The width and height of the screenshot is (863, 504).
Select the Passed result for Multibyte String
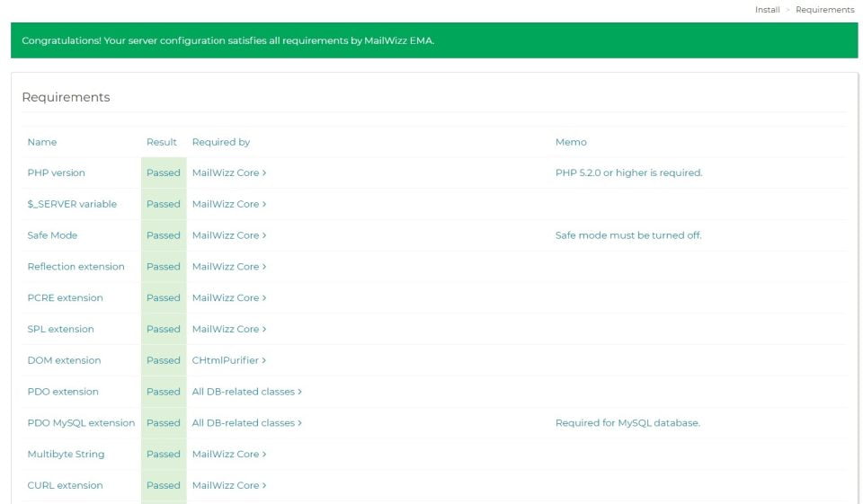(x=164, y=455)
